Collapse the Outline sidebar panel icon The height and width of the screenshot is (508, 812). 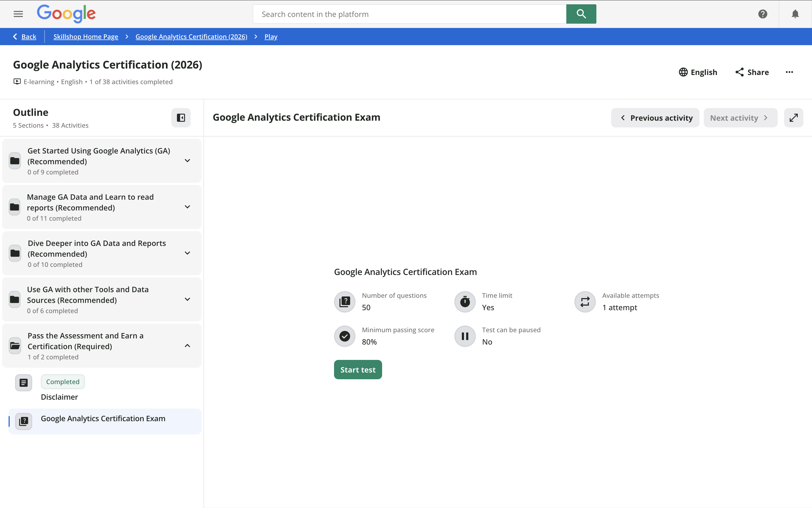[181, 118]
